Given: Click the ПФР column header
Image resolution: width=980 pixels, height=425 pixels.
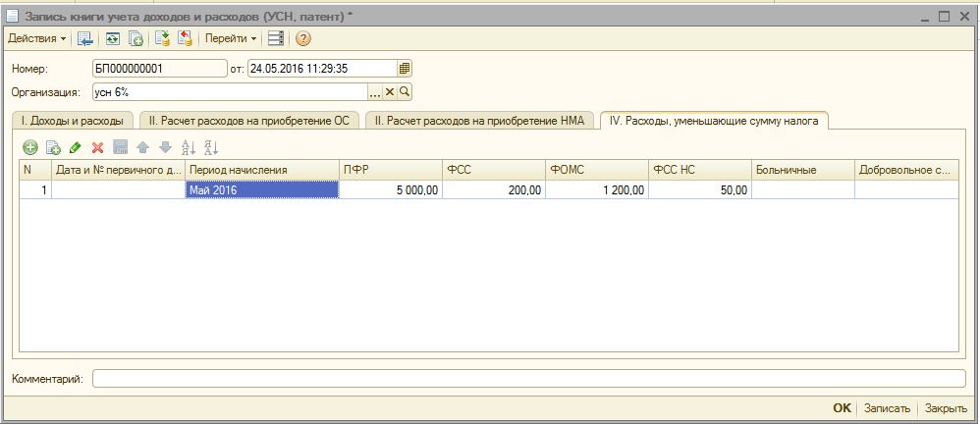Looking at the screenshot, I should [x=391, y=170].
